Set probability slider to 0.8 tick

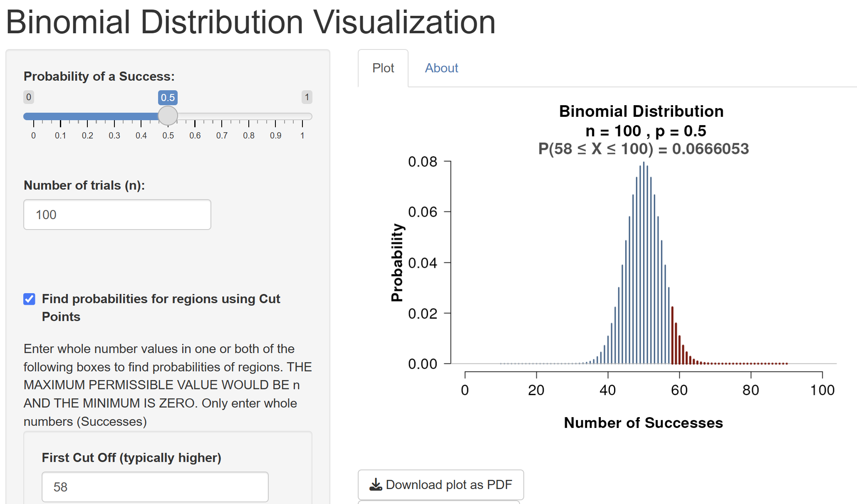tap(249, 116)
